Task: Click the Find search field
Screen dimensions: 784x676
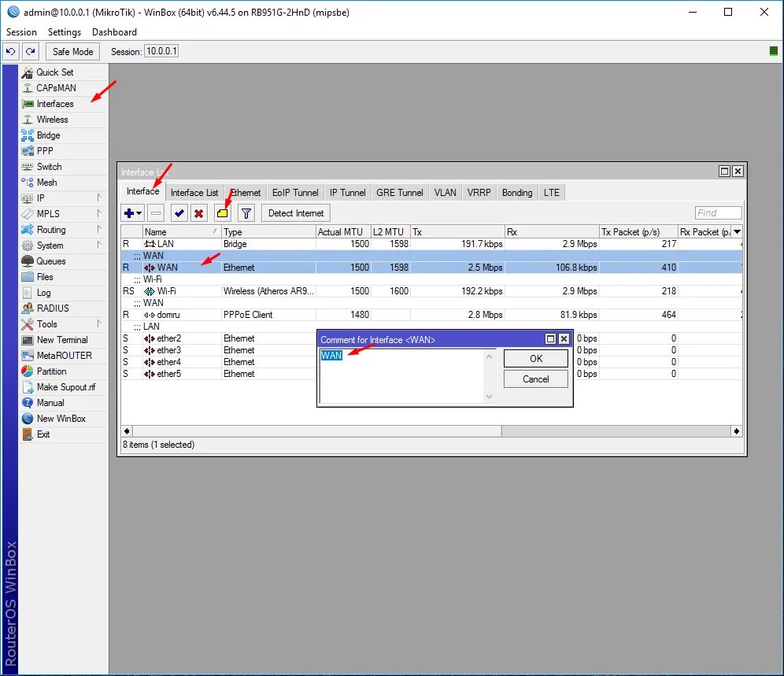Action: (x=718, y=213)
